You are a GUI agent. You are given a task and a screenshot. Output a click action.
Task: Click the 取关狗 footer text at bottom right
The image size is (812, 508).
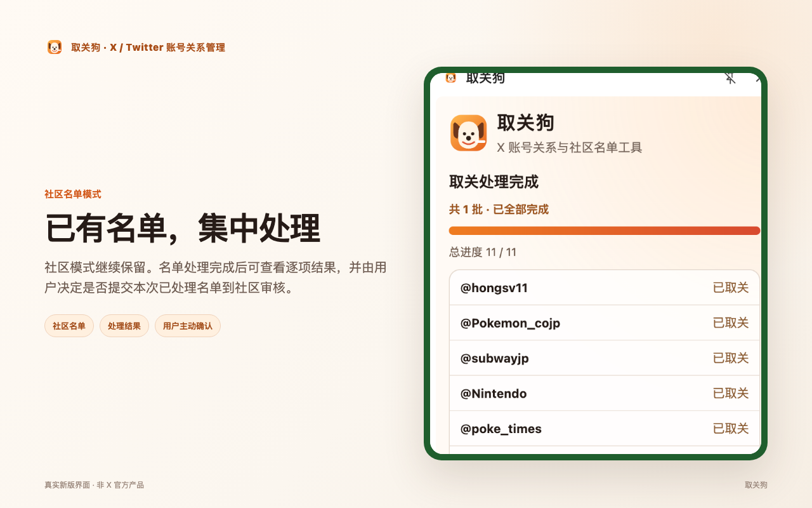[756, 485]
